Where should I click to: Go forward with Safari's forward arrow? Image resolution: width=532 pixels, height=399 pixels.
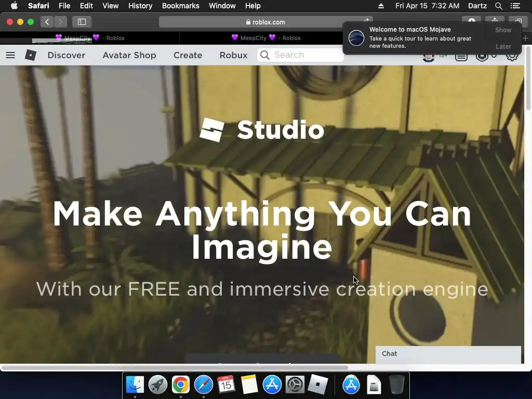click(60, 22)
